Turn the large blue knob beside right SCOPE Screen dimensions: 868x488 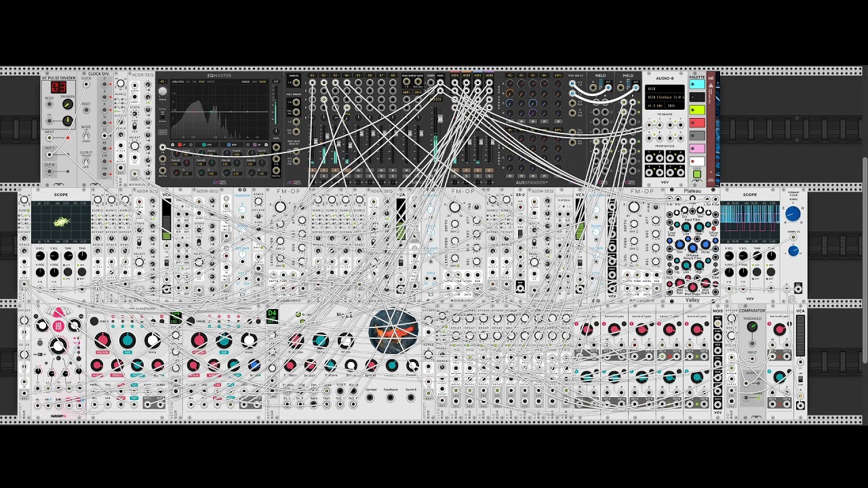pos(793,214)
